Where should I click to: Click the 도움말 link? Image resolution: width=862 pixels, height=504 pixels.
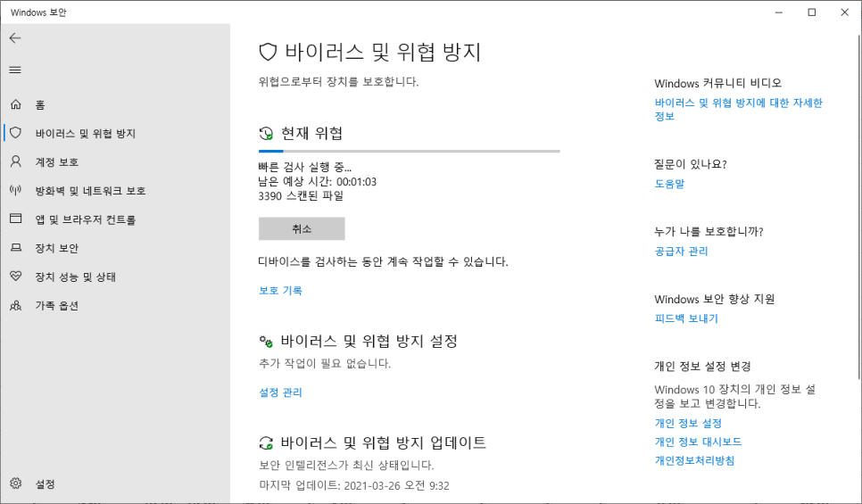pyautogui.click(x=669, y=184)
